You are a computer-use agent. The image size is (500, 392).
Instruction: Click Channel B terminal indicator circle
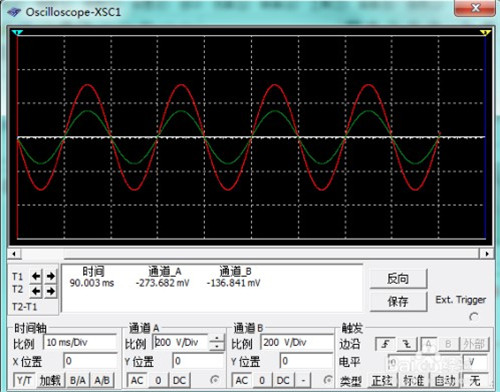click(328, 380)
